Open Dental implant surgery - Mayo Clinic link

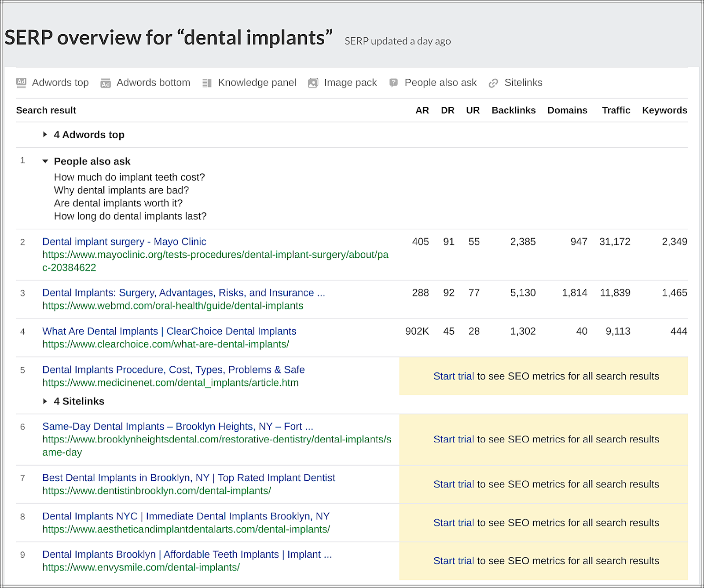(124, 241)
